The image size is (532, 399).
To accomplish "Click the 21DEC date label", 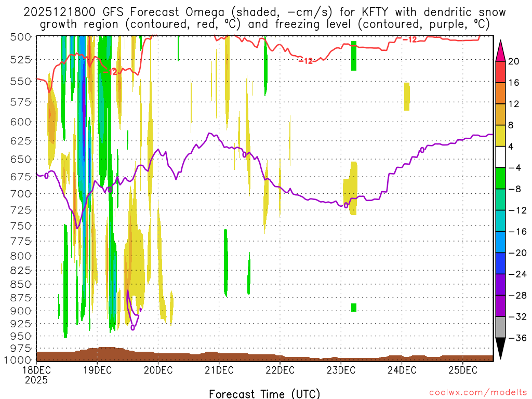I will click(x=219, y=370).
